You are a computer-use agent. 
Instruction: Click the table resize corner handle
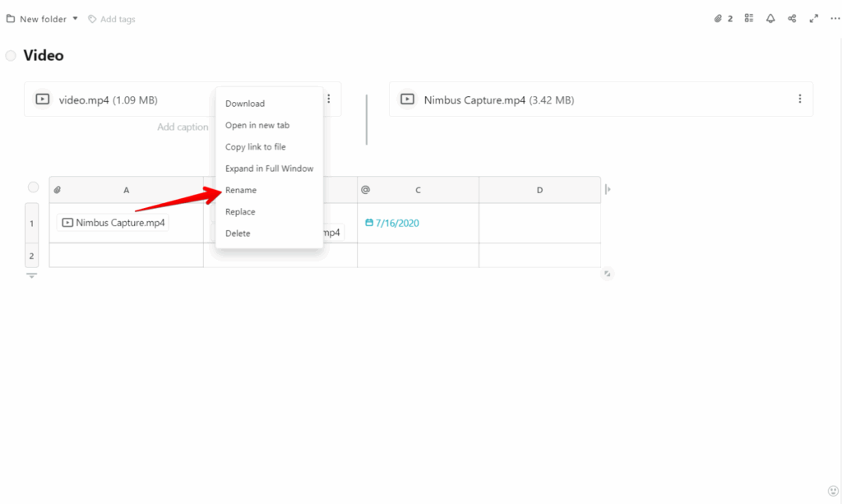tap(607, 274)
